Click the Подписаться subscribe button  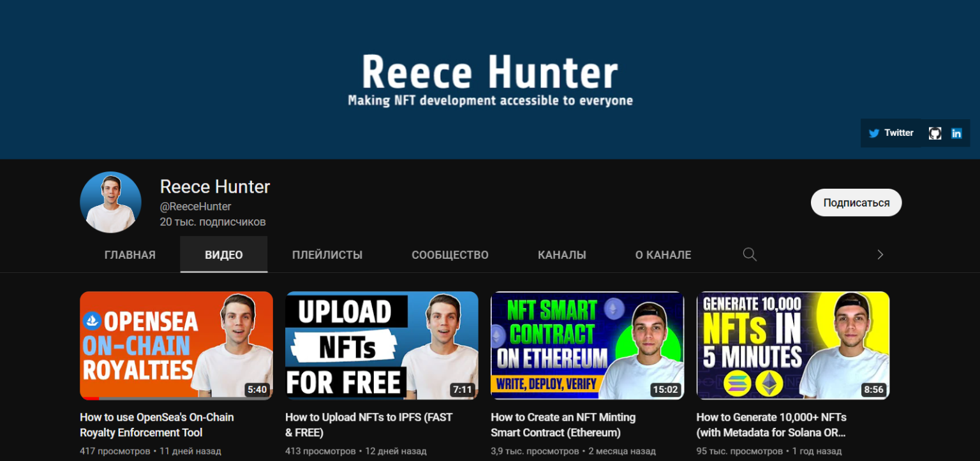coord(856,203)
